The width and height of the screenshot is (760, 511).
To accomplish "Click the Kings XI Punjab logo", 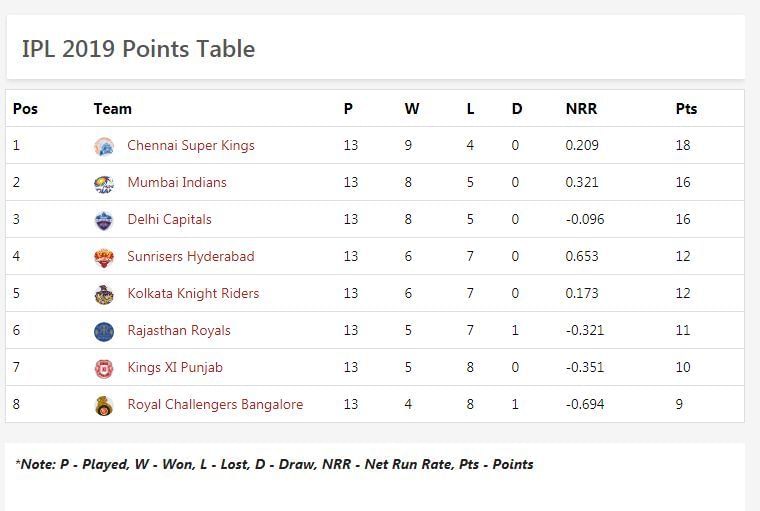I will [x=104, y=368].
